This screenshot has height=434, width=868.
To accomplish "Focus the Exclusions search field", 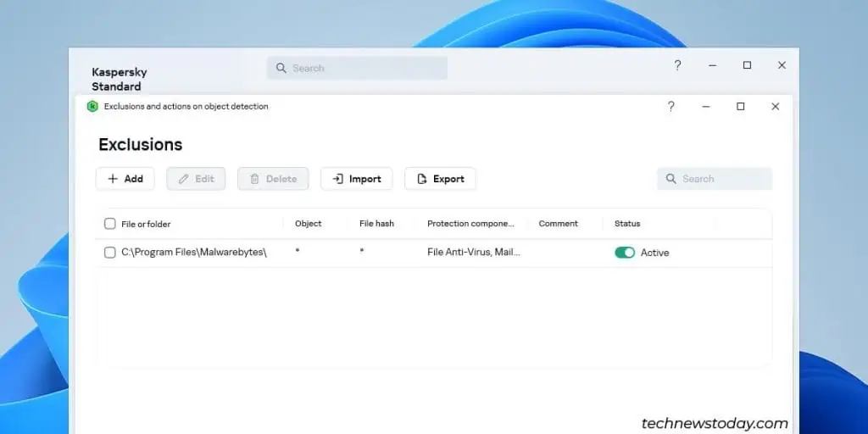I will click(715, 179).
